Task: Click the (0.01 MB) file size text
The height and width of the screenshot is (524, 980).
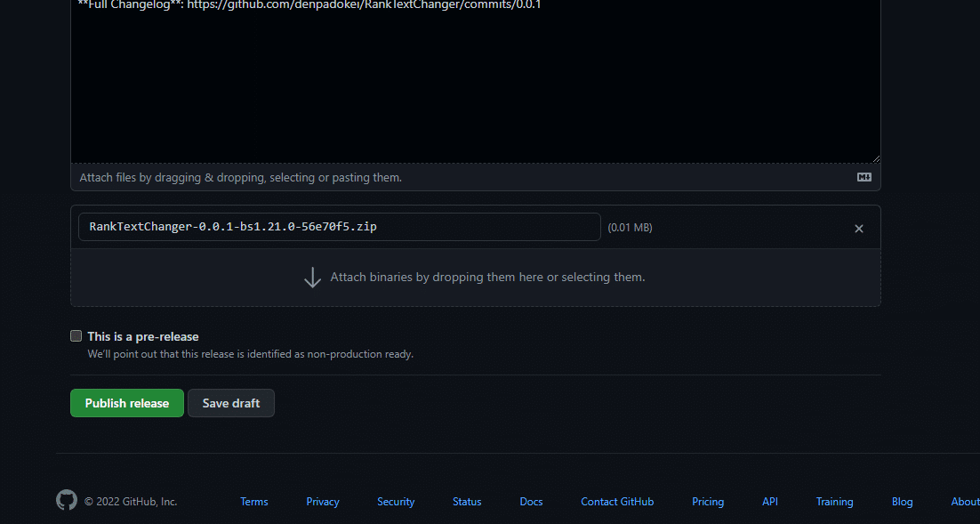Action: click(630, 228)
